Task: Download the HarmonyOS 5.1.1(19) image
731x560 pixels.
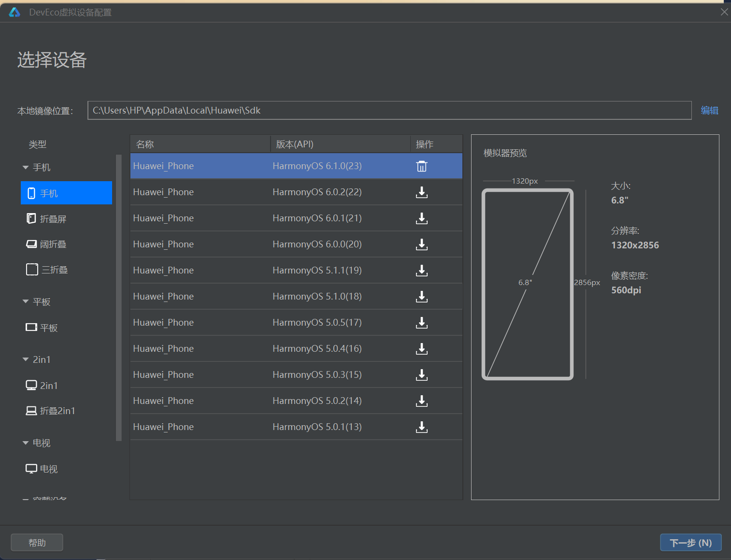Action: (x=422, y=271)
